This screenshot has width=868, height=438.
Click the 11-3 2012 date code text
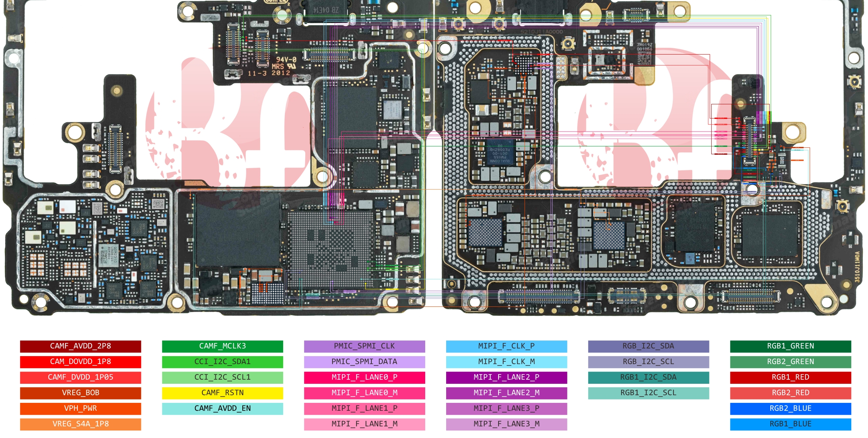269,73
